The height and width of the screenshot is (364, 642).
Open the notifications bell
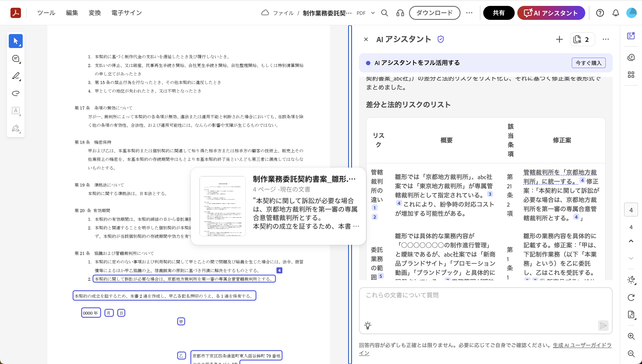616,13
